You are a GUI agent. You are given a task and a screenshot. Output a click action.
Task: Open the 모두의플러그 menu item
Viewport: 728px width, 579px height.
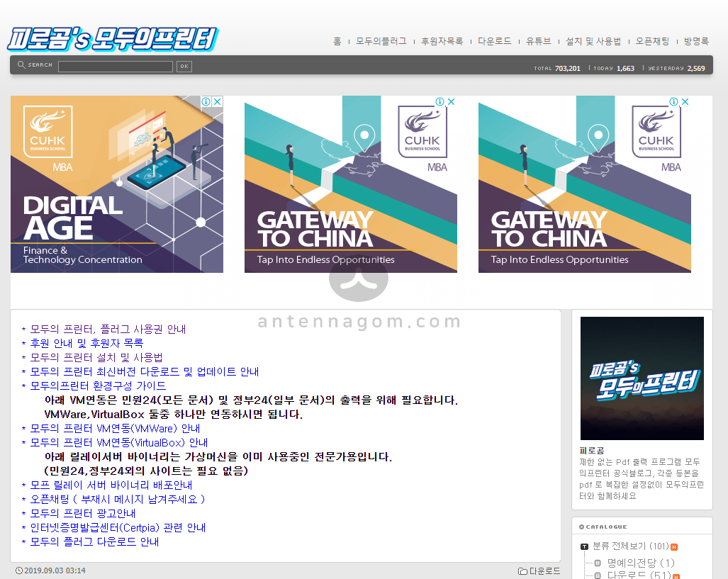click(381, 41)
